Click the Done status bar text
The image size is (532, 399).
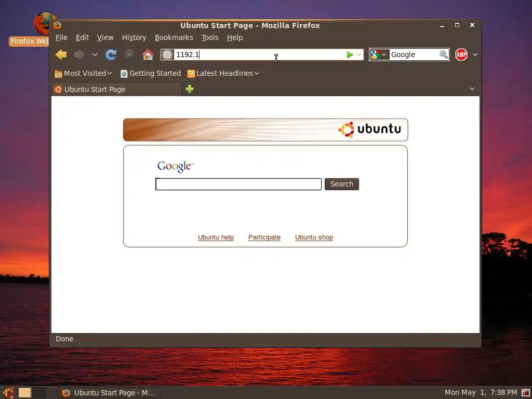coord(64,339)
